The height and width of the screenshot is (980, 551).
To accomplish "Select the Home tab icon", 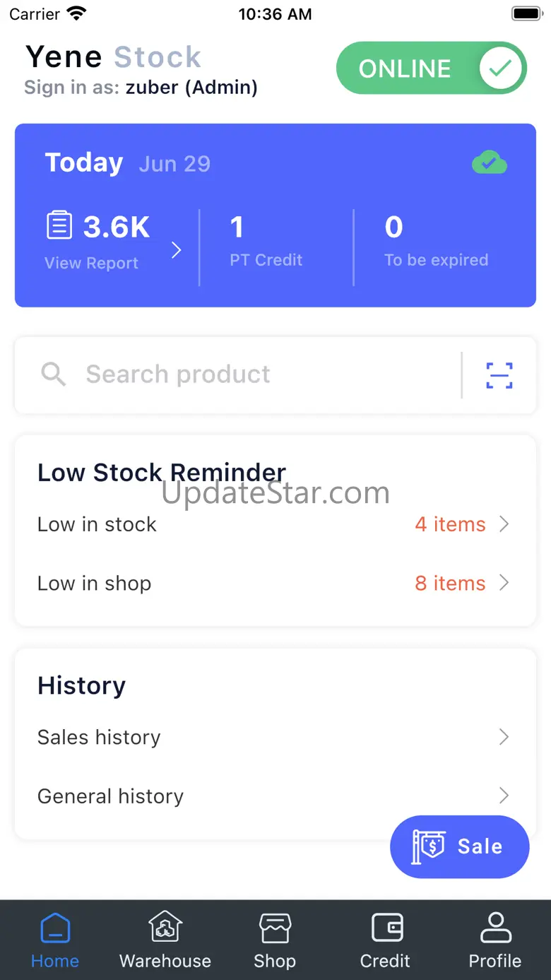I will (x=55, y=928).
